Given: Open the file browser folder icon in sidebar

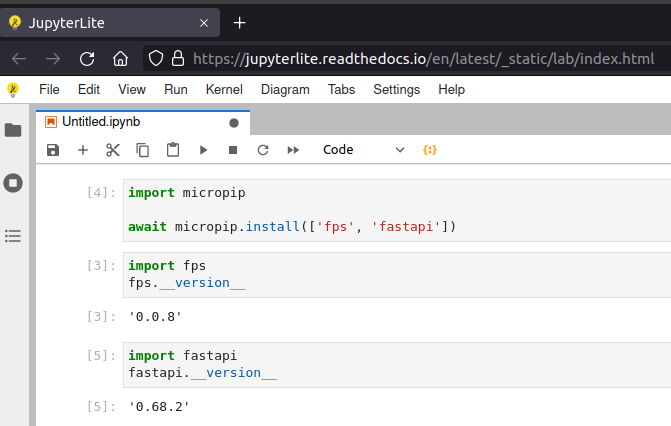Looking at the screenshot, I should pos(13,130).
